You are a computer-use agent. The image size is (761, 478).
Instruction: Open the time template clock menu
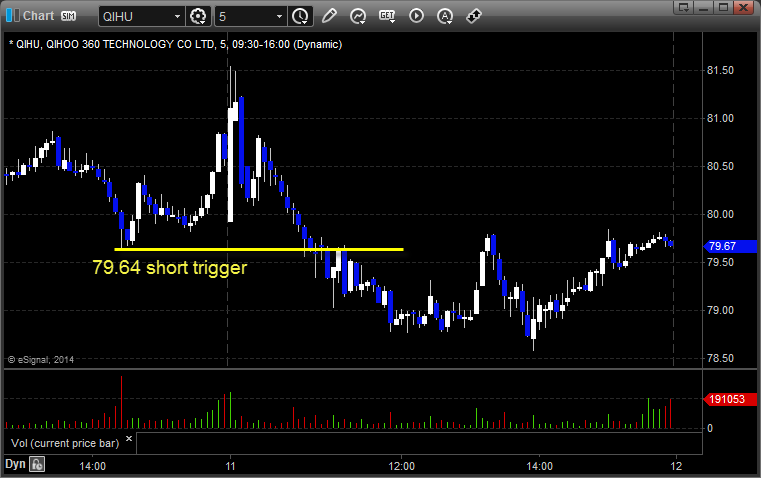(300, 16)
